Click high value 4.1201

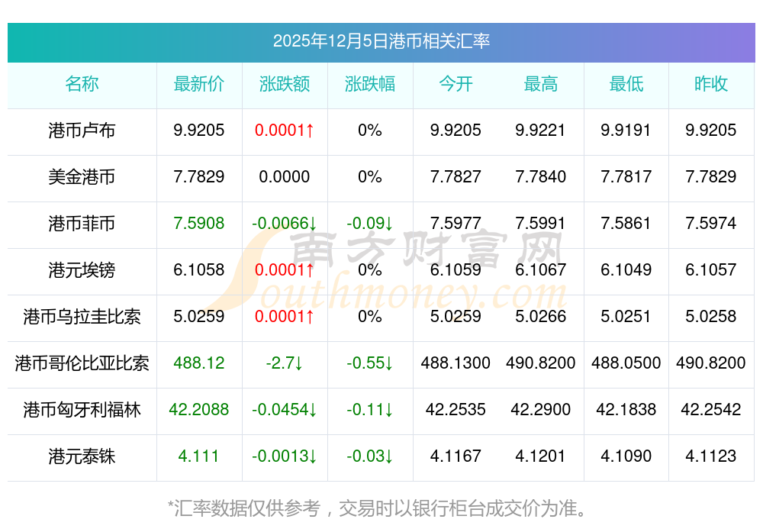click(541, 456)
